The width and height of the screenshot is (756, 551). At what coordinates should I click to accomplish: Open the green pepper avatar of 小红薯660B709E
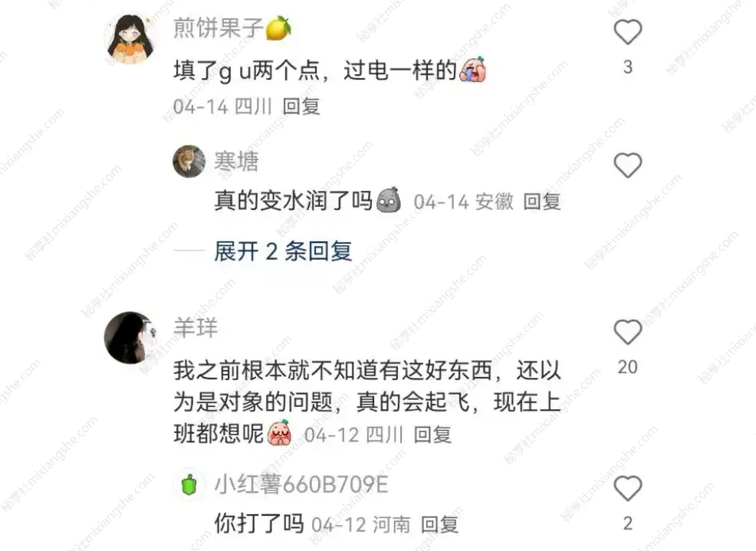point(189,484)
